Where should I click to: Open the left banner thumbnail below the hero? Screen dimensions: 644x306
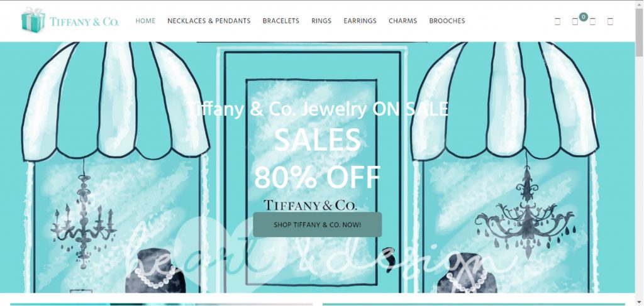coord(162,304)
